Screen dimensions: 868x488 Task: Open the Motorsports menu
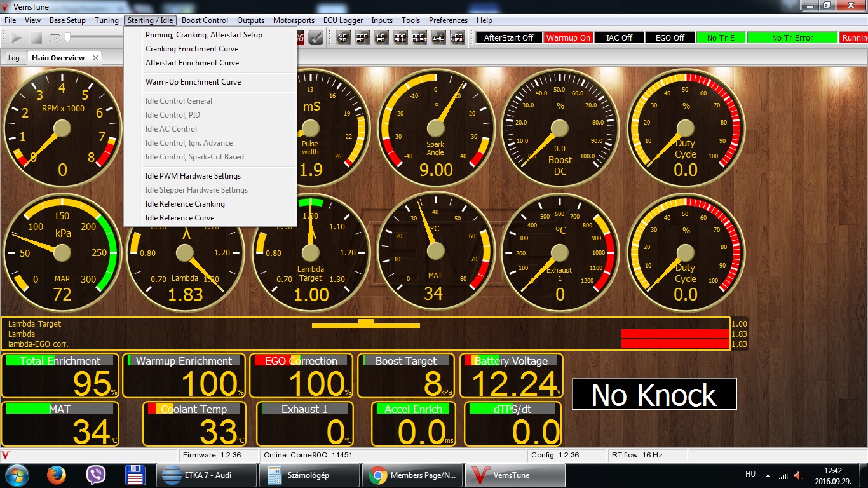point(294,20)
